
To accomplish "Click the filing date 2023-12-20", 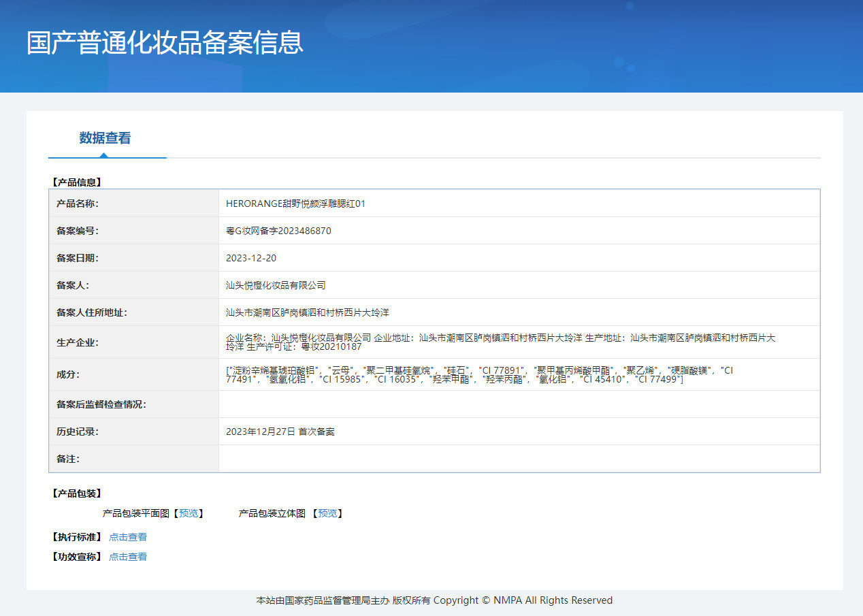I will [251, 258].
